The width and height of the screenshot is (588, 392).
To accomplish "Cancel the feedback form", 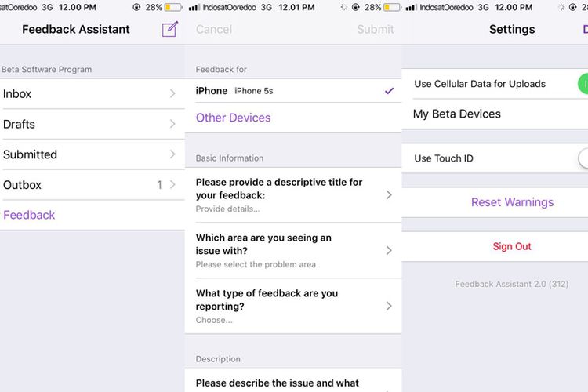I will [214, 30].
